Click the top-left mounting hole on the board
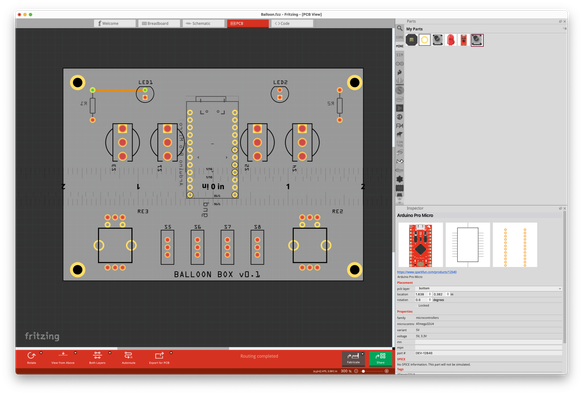This screenshot has height=395, width=583. (x=77, y=83)
